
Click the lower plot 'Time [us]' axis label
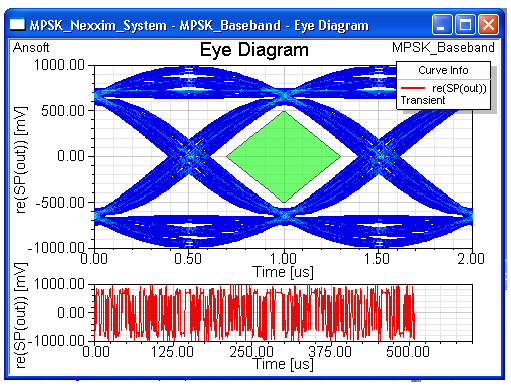(x=283, y=364)
